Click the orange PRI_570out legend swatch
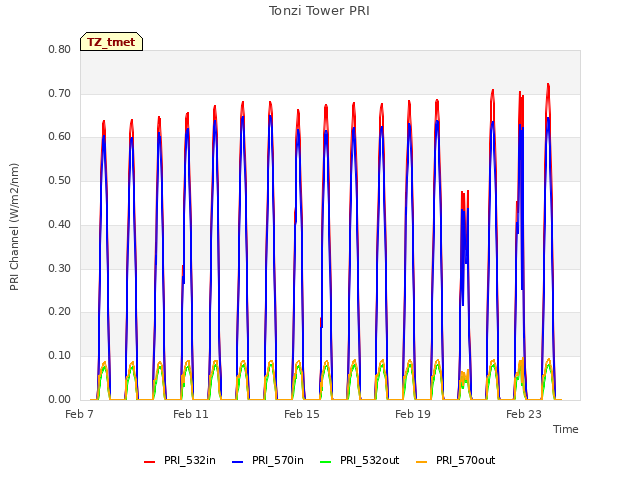 click(422, 462)
